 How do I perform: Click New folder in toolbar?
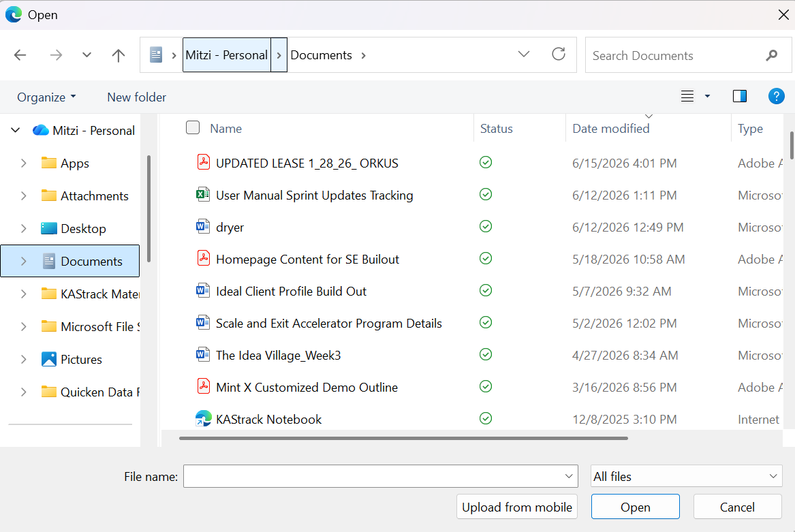click(136, 97)
